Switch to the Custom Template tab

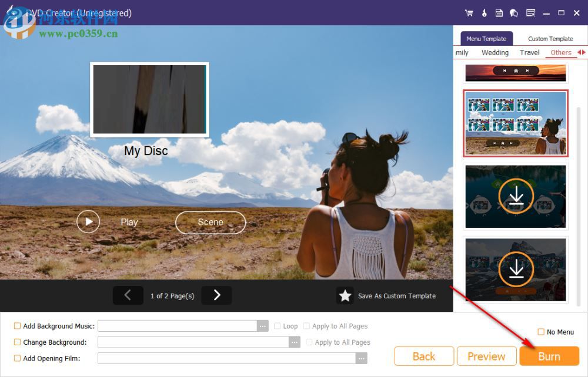tap(550, 39)
